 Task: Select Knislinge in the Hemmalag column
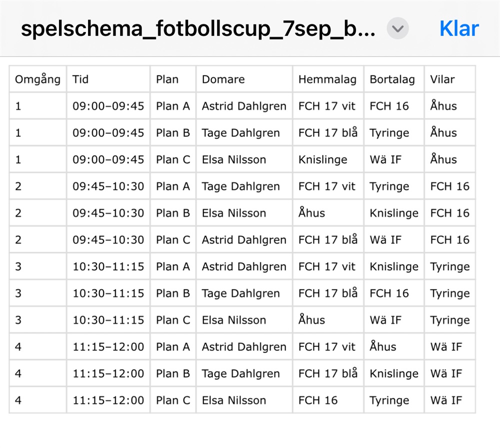click(323, 160)
